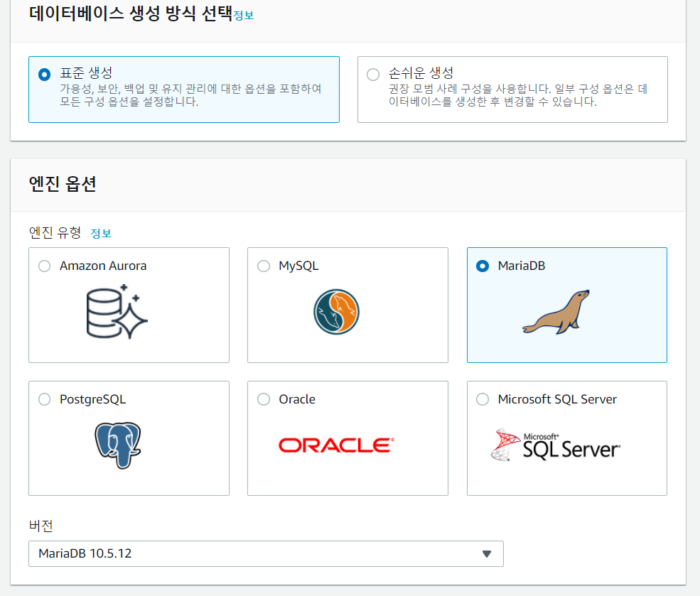Choose the Oracle engine radio button
The height and width of the screenshot is (596, 700).
[264, 399]
